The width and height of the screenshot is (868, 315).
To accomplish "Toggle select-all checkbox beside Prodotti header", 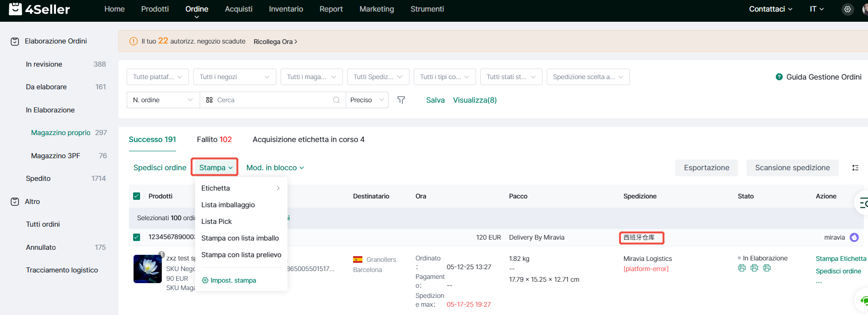I will pos(137,196).
